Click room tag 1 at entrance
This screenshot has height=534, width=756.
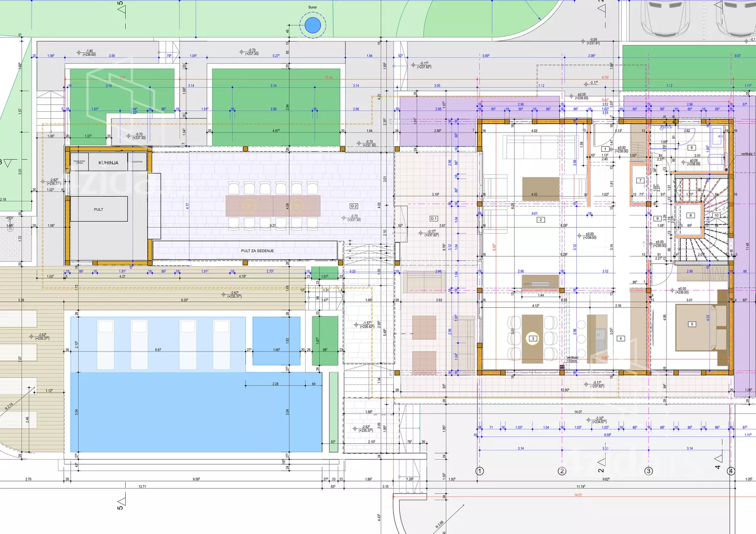605,149
